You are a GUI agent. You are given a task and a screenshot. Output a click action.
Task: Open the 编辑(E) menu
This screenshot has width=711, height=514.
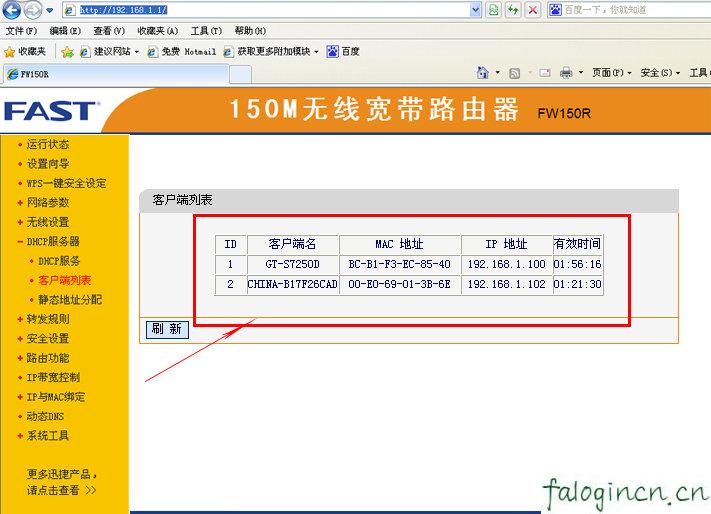pos(65,31)
